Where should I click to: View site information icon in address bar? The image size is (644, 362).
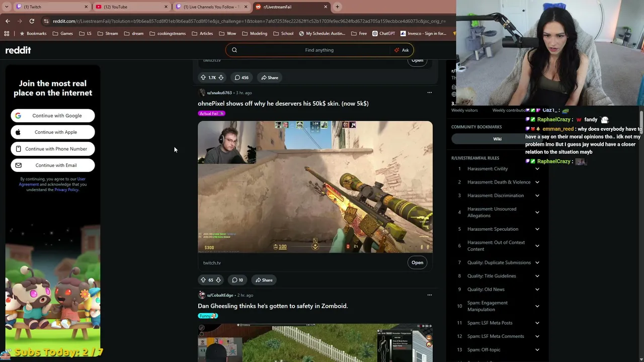[46, 21]
